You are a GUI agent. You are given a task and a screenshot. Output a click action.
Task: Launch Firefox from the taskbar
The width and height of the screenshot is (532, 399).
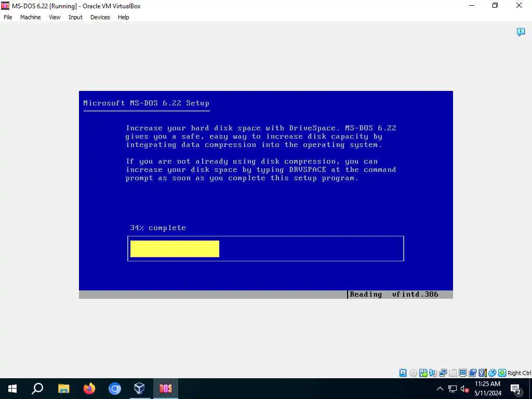coord(89,389)
